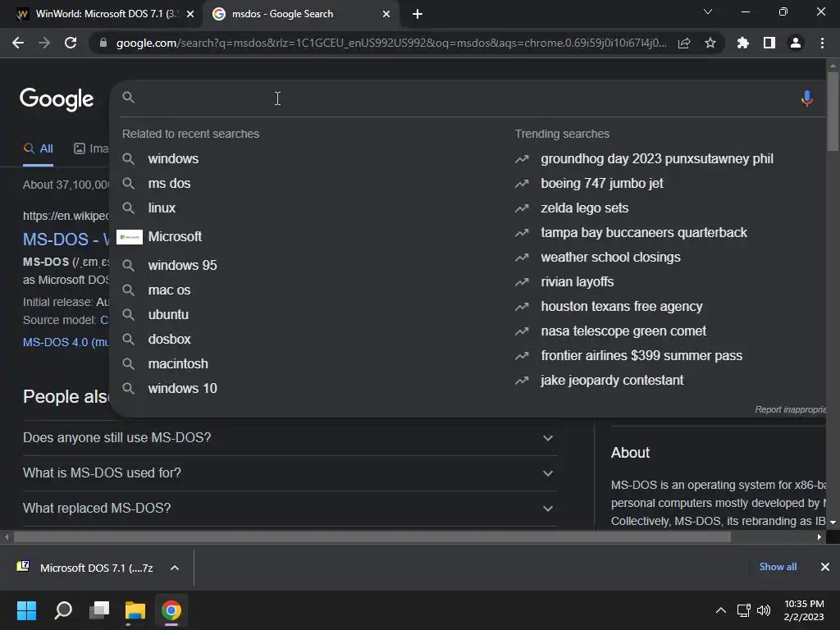Click the Chrome back arrow

click(18, 43)
